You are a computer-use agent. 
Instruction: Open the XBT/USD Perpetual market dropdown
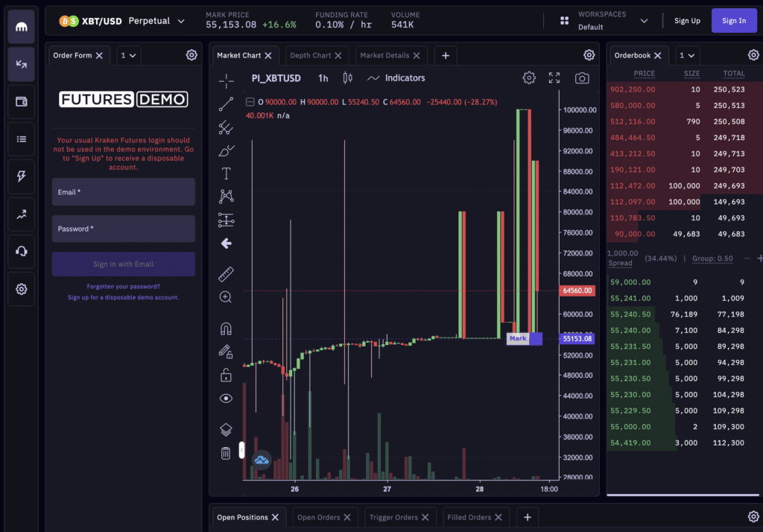(121, 21)
